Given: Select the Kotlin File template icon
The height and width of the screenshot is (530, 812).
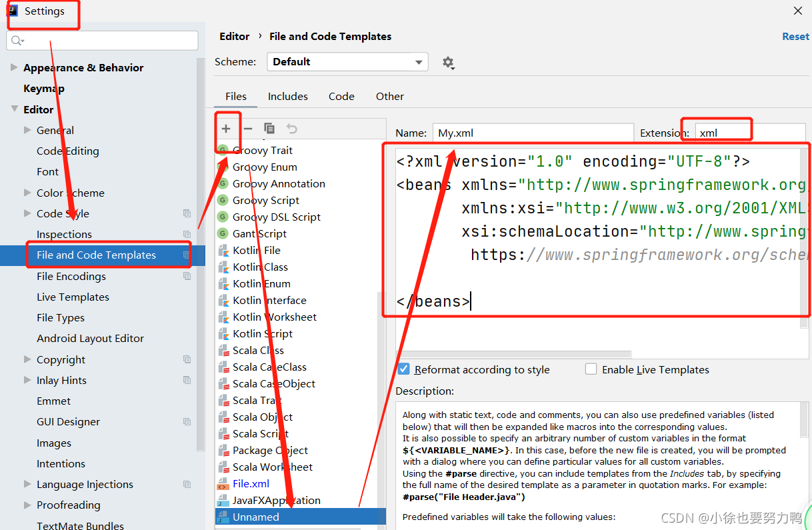Looking at the screenshot, I should coord(223,250).
